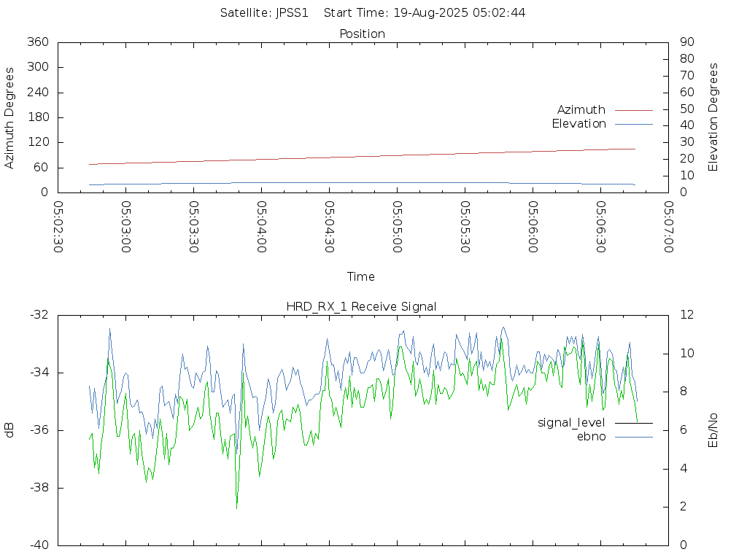Select the "Elevation" legend entry

point(578,124)
